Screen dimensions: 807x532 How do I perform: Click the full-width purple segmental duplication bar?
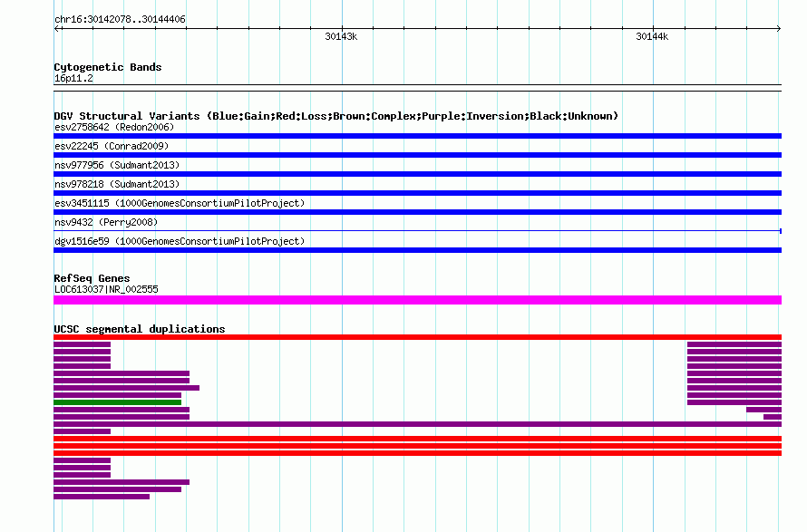[x=417, y=424]
